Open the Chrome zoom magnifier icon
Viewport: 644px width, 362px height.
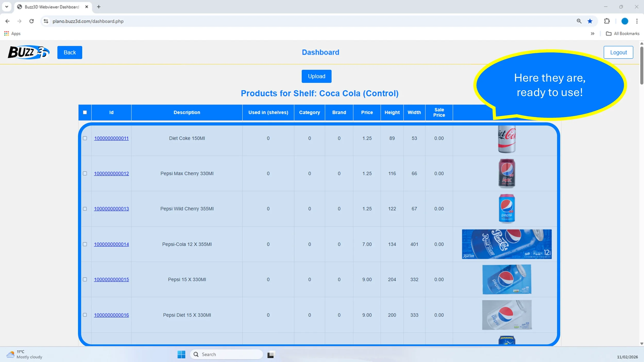pyautogui.click(x=579, y=21)
